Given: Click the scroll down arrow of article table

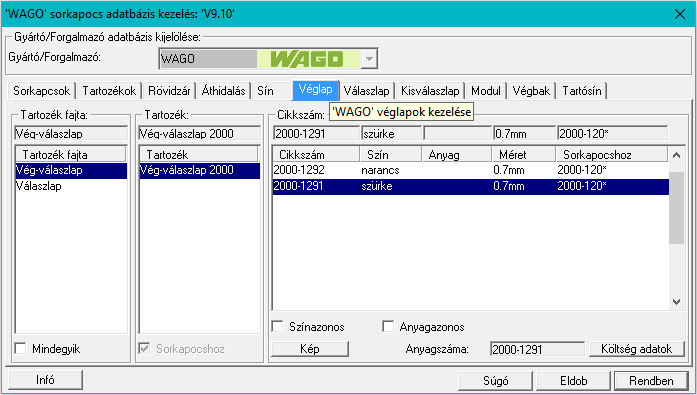Looking at the screenshot, I should [x=677, y=302].
